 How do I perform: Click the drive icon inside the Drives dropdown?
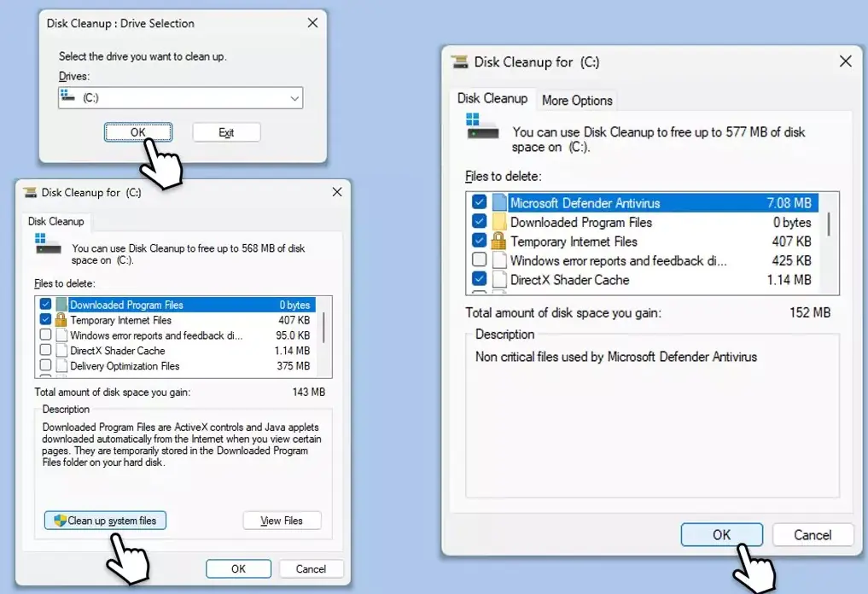click(x=67, y=97)
